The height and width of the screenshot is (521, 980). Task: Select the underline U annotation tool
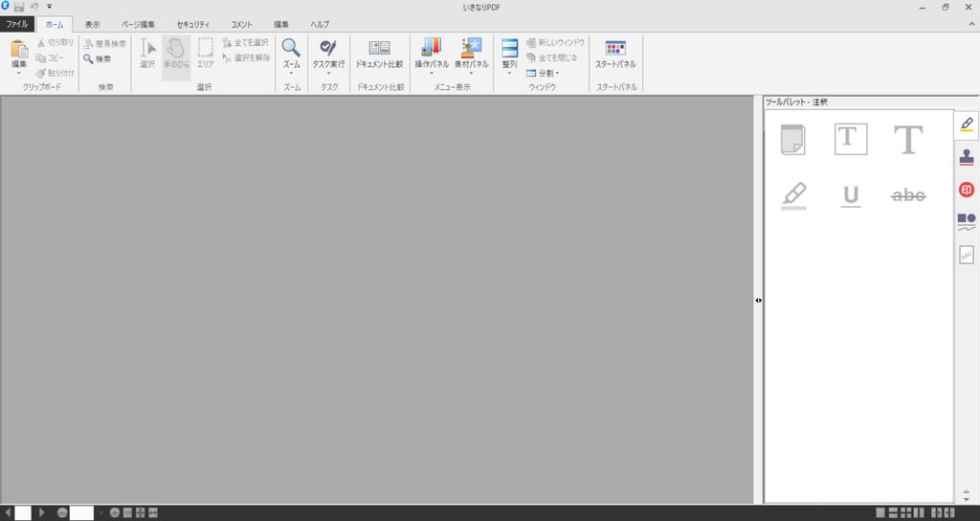[x=851, y=196]
